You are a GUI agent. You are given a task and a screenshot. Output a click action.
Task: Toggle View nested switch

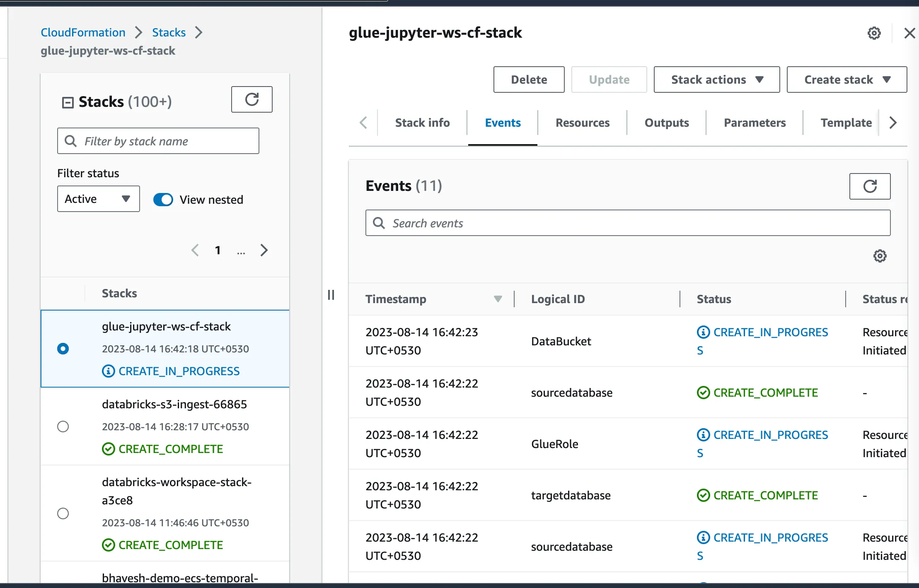(163, 200)
